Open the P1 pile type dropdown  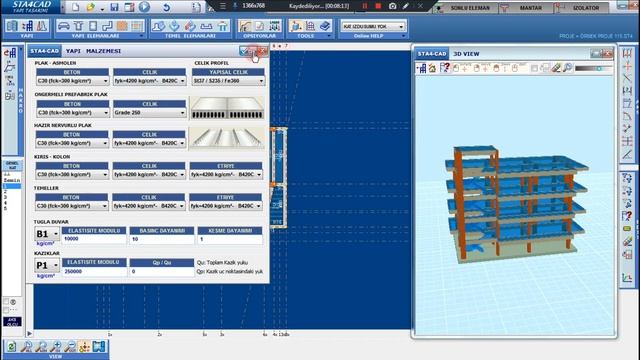(x=47, y=265)
